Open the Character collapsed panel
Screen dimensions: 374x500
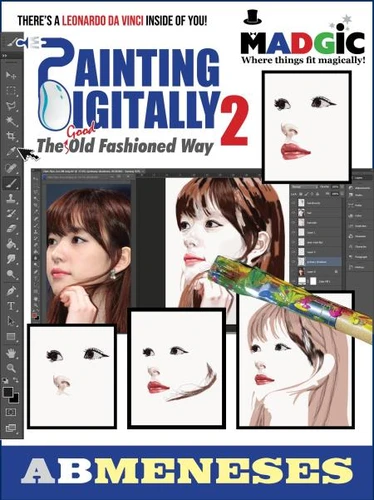click(x=359, y=247)
